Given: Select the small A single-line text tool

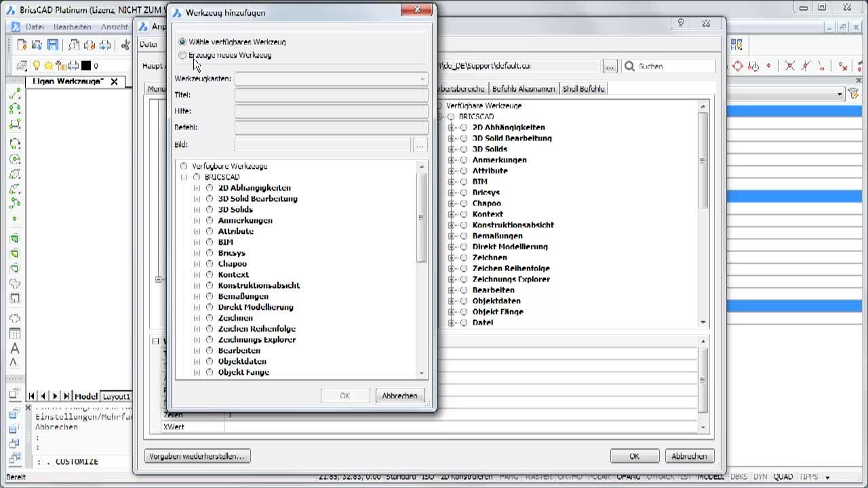Looking at the screenshot, I should point(15,363).
